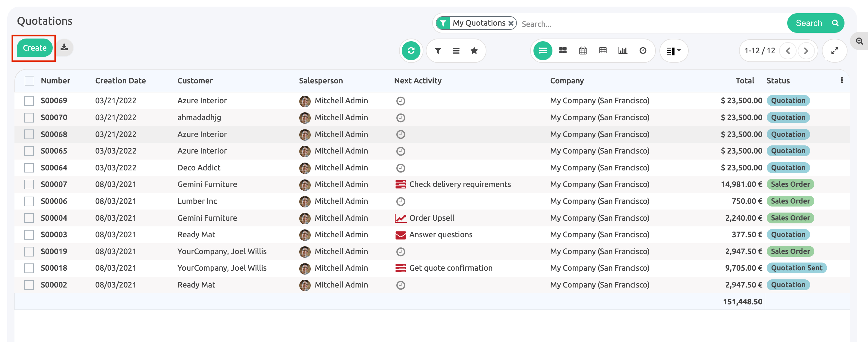The image size is (868, 342).
Task: Expand the side panel layout dropdown
Action: (x=673, y=51)
